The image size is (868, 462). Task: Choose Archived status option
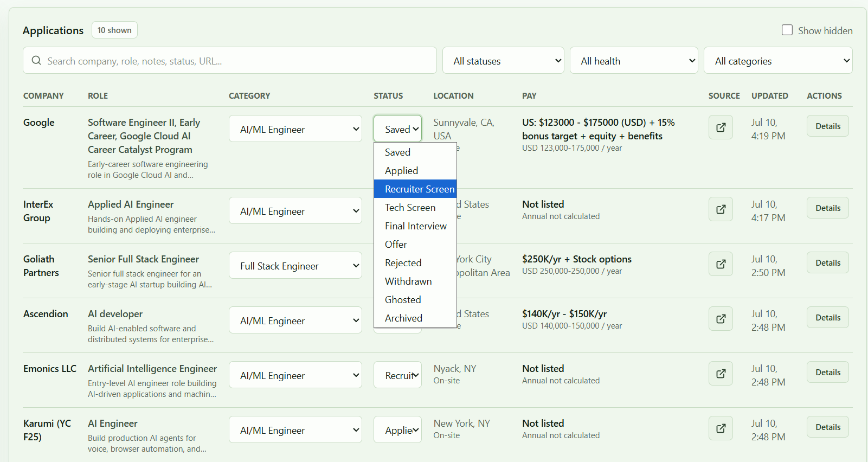(x=415, y=318)
